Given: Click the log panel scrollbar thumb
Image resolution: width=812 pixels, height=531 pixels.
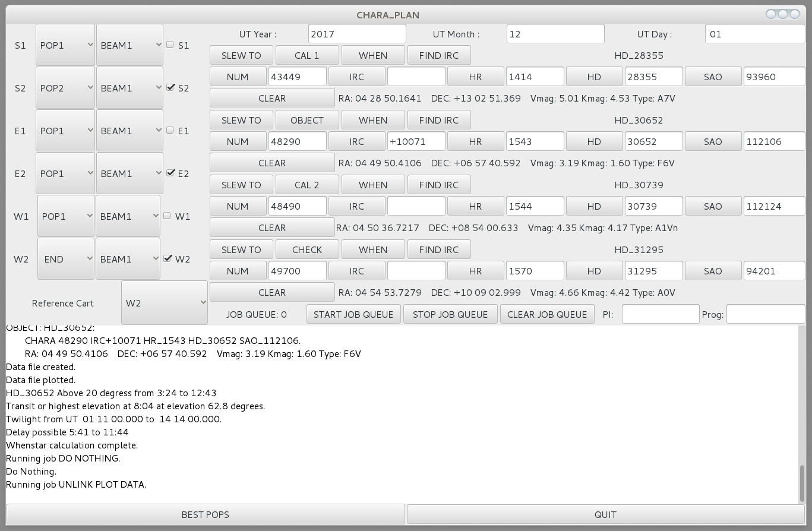Looking at the screenshot, I should click(x=802, y=483).
